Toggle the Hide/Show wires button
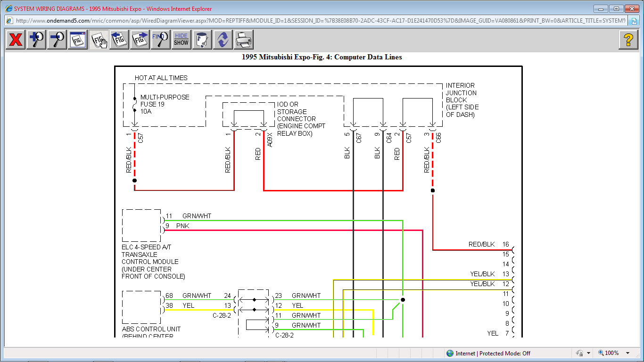 182,40
